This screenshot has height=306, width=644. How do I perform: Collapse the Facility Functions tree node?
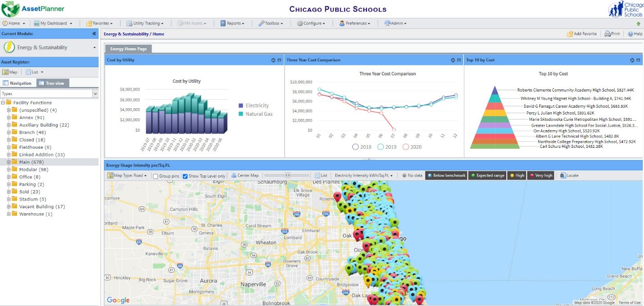click(3, 103)
